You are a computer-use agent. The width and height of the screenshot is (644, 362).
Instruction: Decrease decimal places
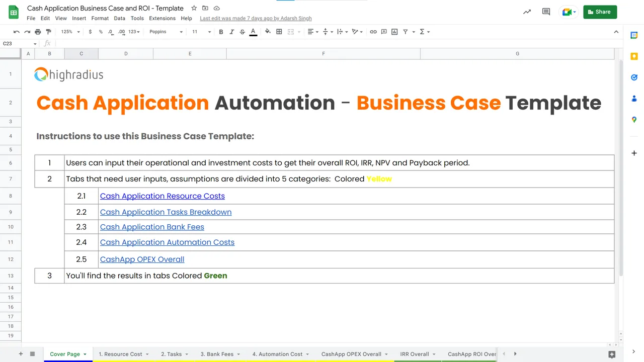tap(111, 32)
